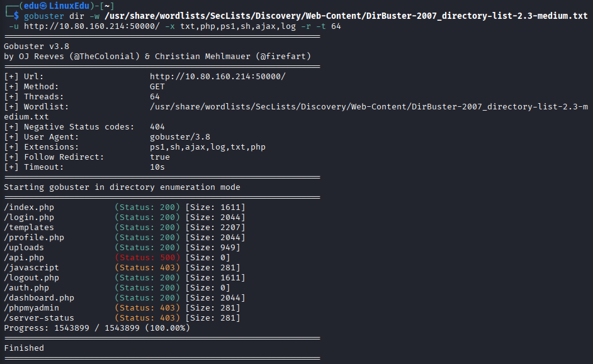Click the @TheColonial author handle

pos(104,56)
